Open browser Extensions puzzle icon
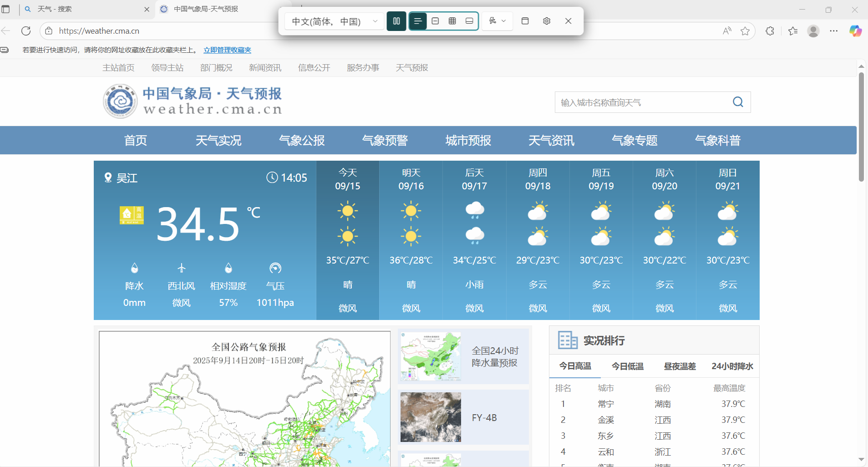This screenshot has height=467, width=868. 770,31
